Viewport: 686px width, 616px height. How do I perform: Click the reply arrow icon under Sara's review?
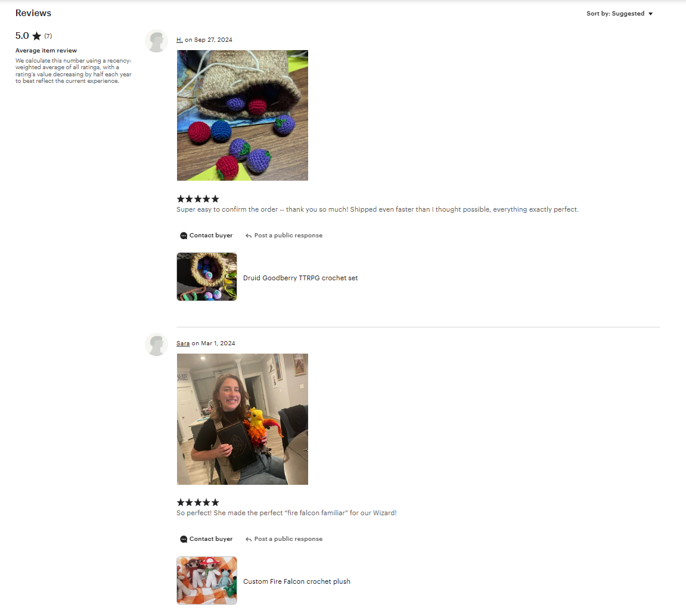pos(249,539)
